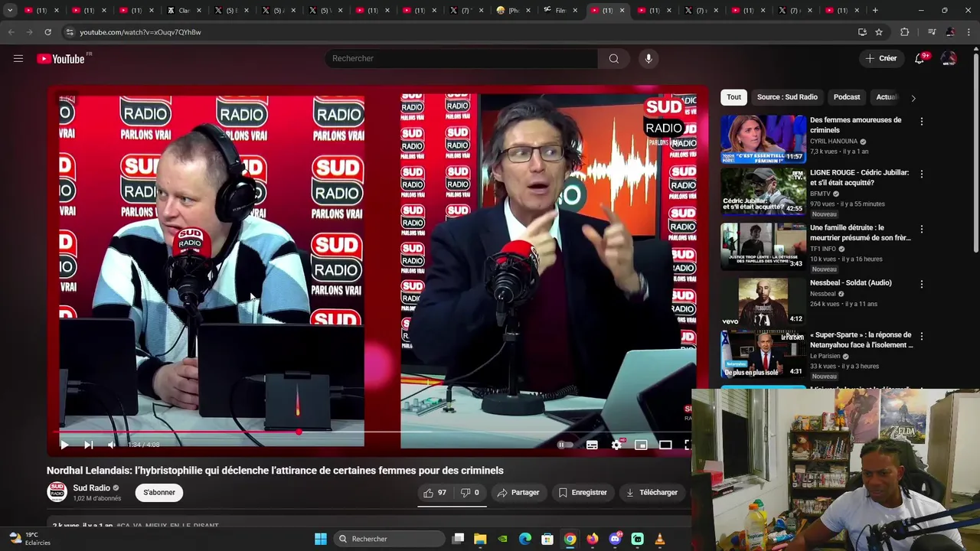This screenshot has width=980, height=551.
Task: Select the Tout filter chip
Action: click(733, 97)
